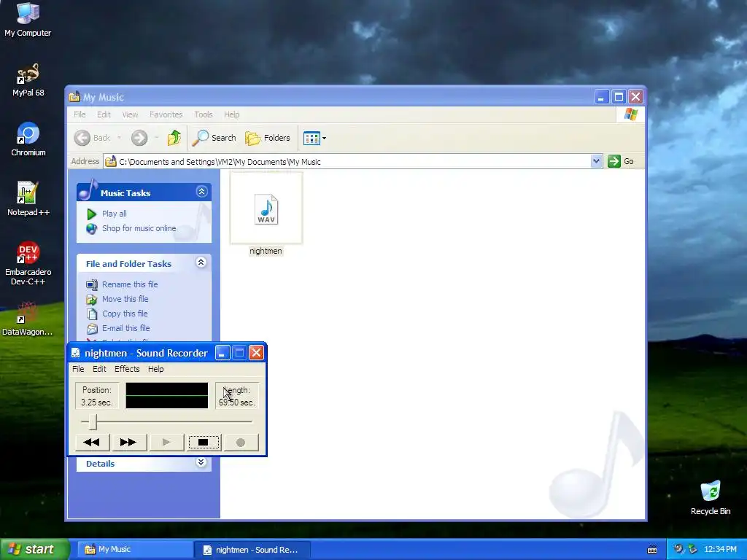This screenshot has height=560, width=747.
Task: Expand the address bar dropdown
Action: (596, 161)
